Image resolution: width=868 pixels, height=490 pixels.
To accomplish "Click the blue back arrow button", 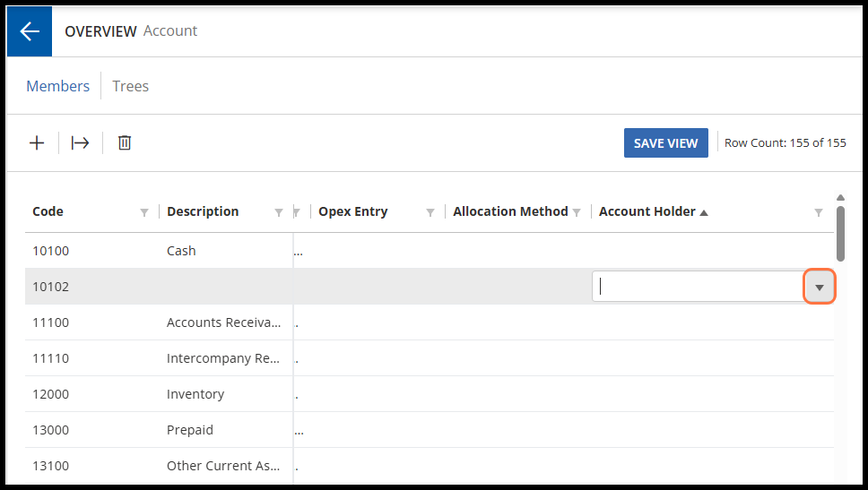I will [x=30, y=31].
